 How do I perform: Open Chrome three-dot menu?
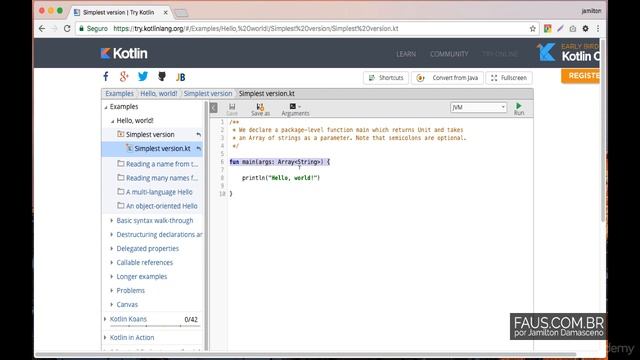point(598,29)
